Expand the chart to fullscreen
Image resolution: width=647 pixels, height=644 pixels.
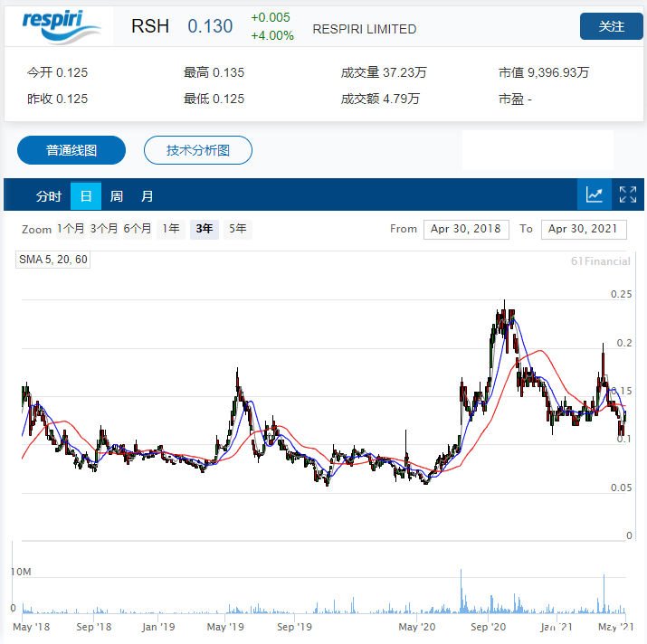pos(628,194)
